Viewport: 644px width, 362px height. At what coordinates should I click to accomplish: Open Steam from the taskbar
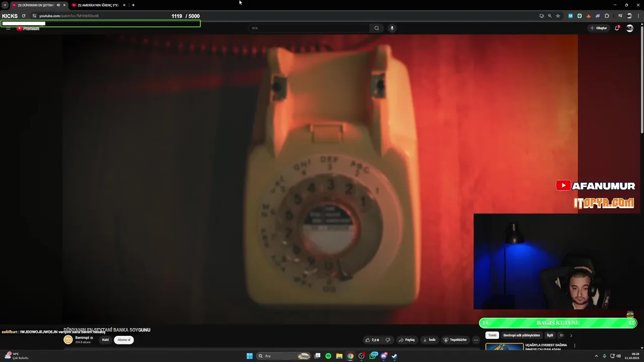[x=394, y=356]
